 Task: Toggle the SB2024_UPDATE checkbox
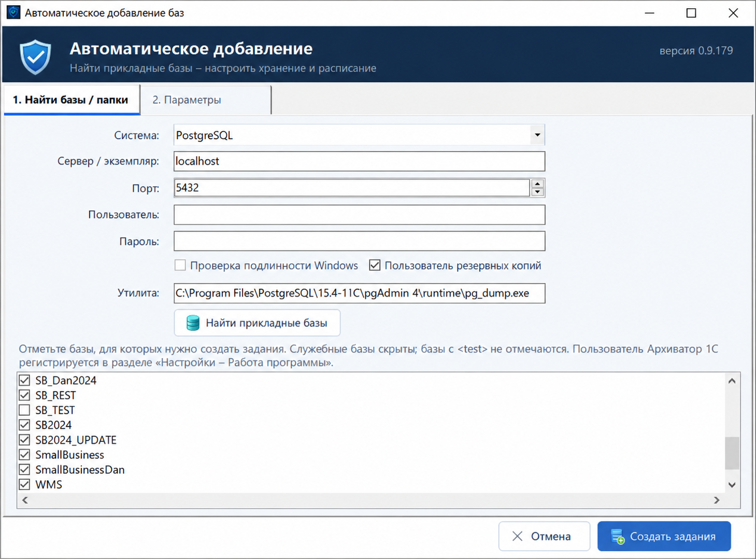(x=24, y=440)
